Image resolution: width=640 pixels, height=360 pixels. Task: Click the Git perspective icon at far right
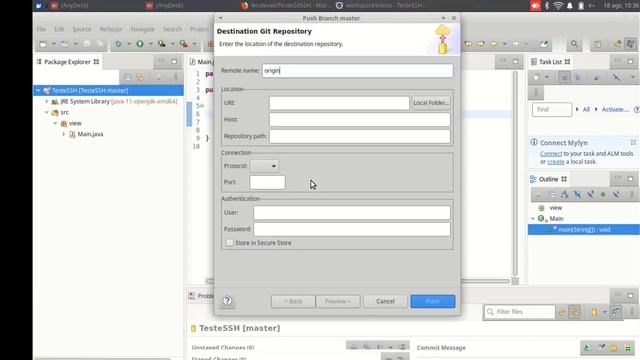point(631,44)
